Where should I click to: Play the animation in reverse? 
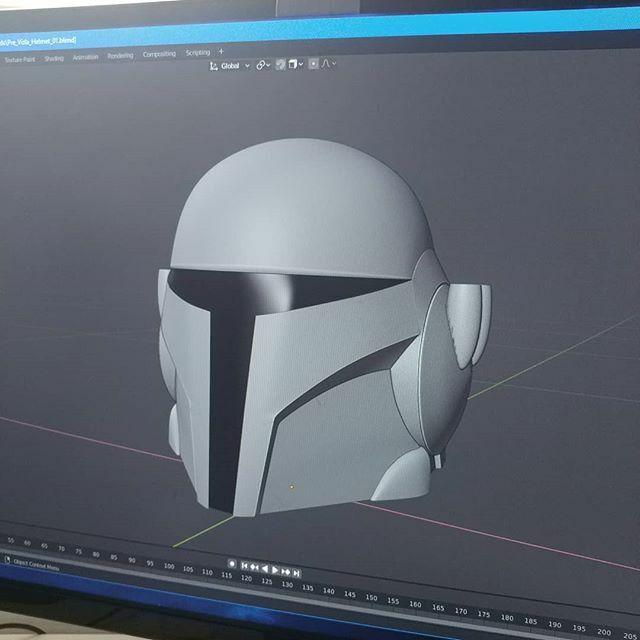tap(264, 569)
